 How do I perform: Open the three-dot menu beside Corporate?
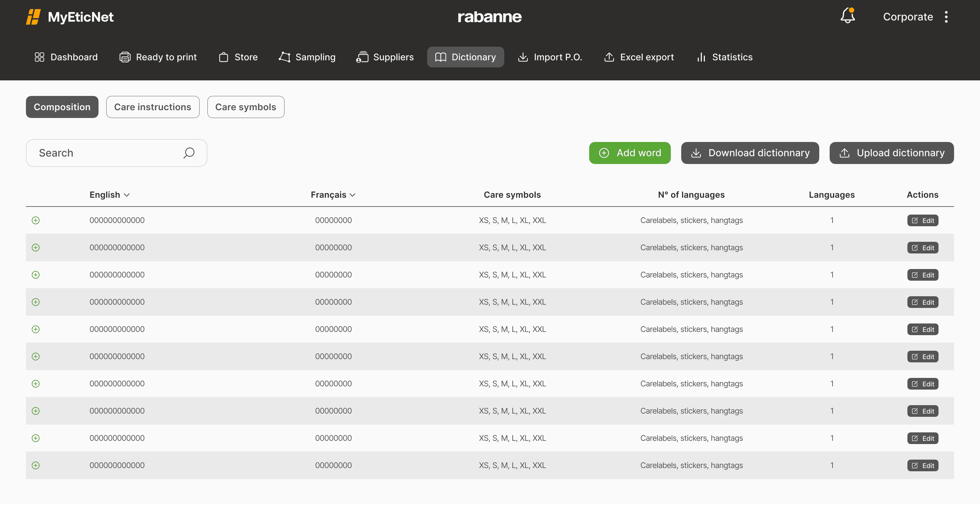click(946, 17)
